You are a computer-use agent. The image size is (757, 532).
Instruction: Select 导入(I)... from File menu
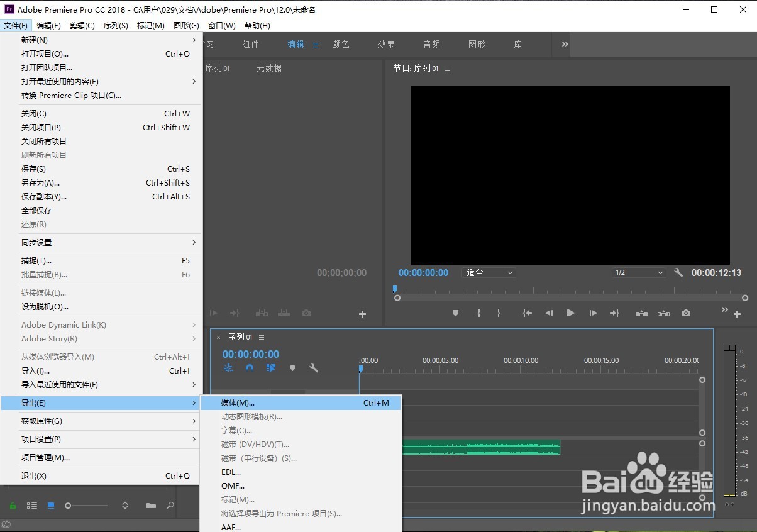[101, 370]
